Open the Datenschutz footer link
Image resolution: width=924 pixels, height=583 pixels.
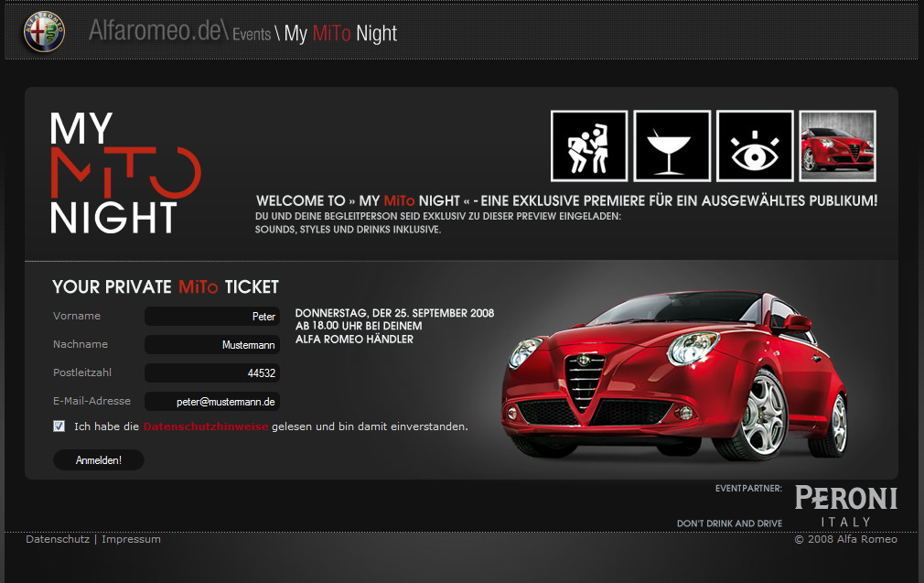pyautogui.click(x=58, y=539)
